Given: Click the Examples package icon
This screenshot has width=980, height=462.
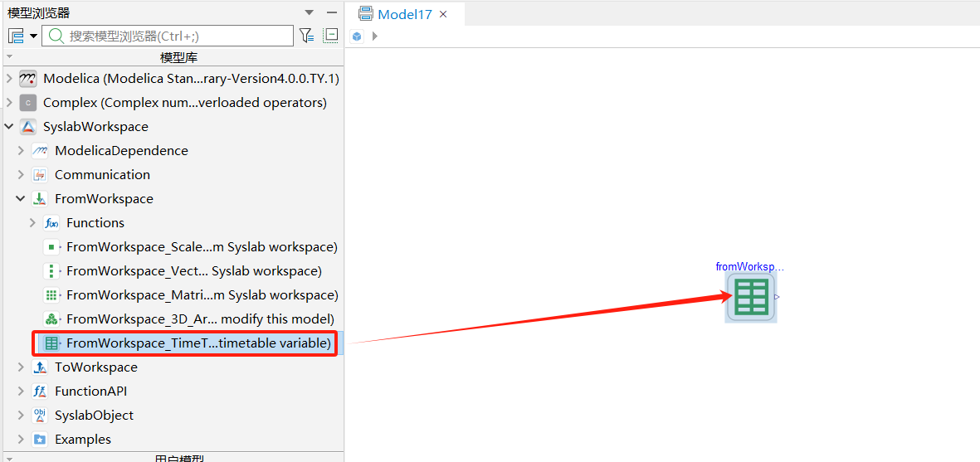Looking at the screenshot, I should (40, 439).
